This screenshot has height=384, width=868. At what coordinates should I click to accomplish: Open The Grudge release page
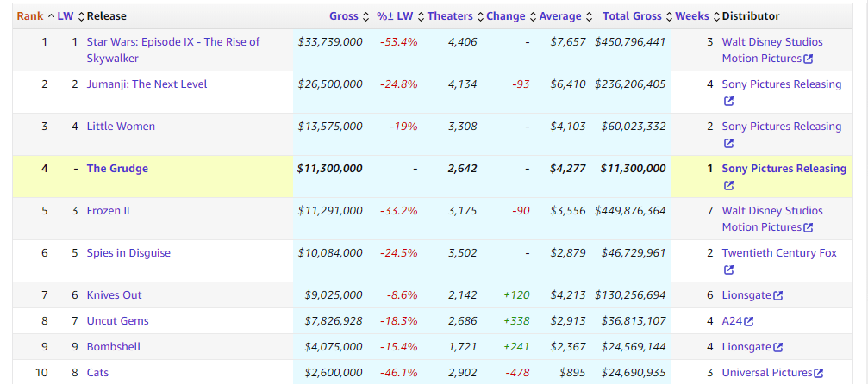(117, 169)
